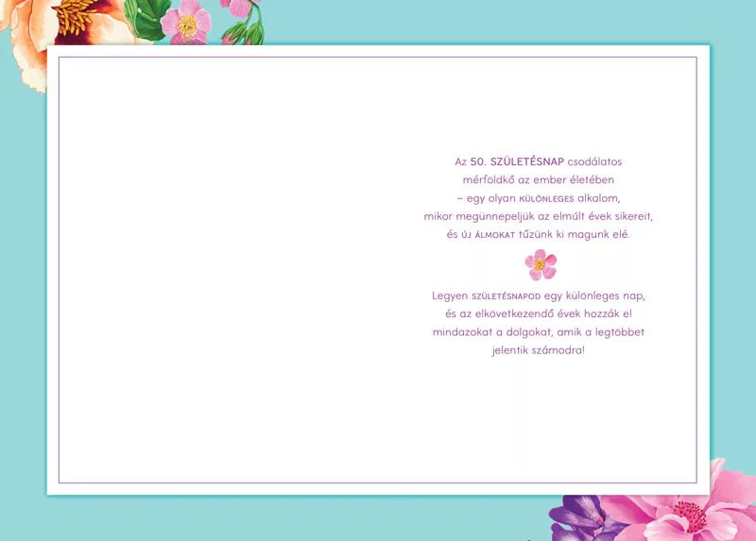Click the line "mérföldkő az ember életében"
The image size is (756, 541).
tap(538, 179)
